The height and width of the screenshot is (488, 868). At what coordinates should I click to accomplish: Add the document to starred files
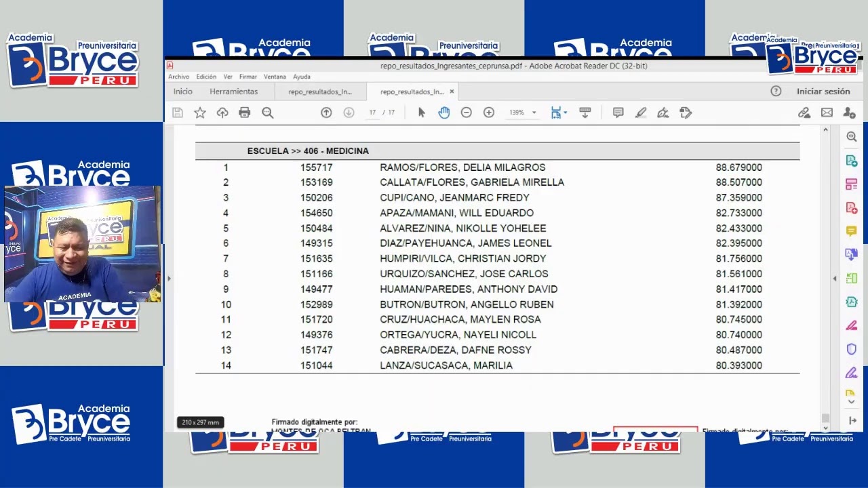pos(200,113)
